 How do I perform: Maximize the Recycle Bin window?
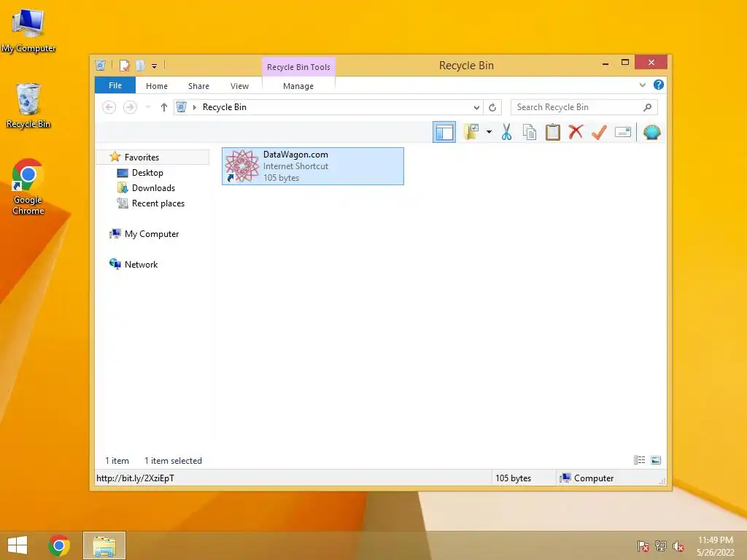tap(625, 63)
